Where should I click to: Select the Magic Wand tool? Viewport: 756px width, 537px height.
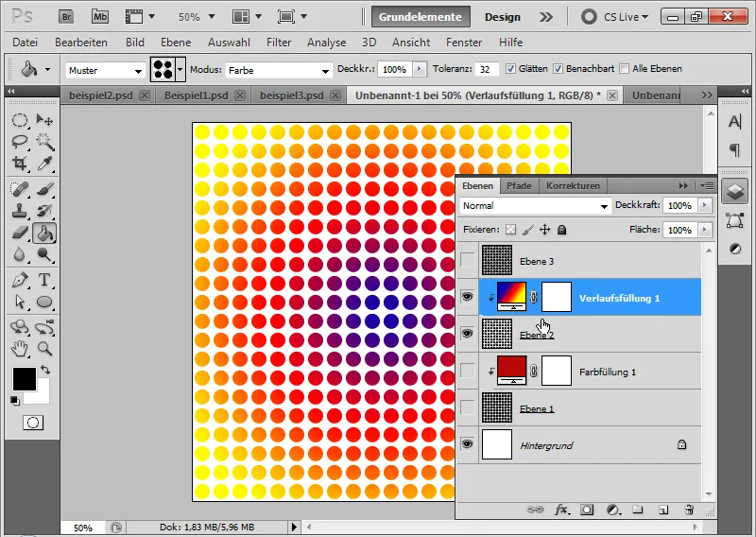coord(44,142)
